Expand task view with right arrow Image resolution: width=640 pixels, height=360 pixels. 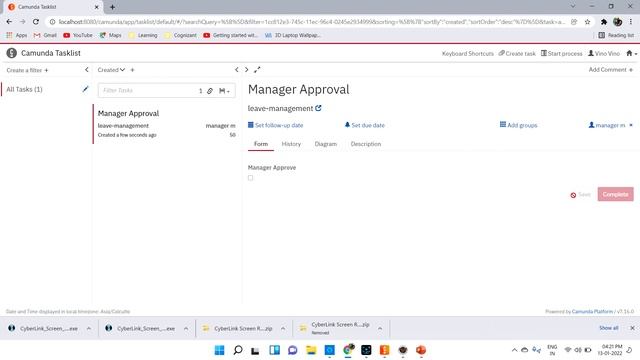[247, 70]
